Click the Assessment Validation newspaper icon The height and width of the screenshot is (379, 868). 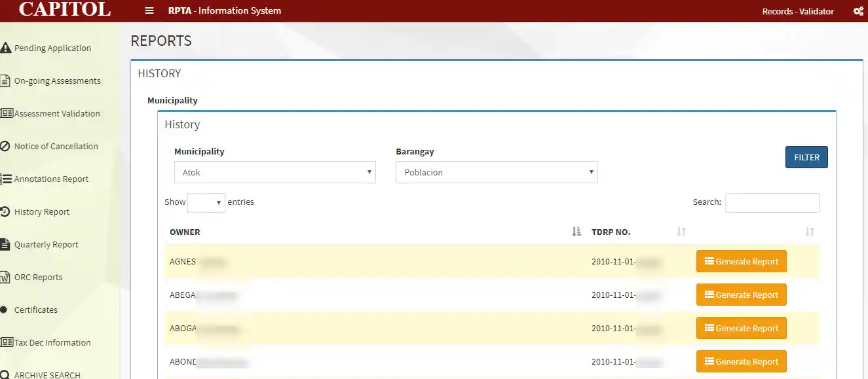coord(7,113)
